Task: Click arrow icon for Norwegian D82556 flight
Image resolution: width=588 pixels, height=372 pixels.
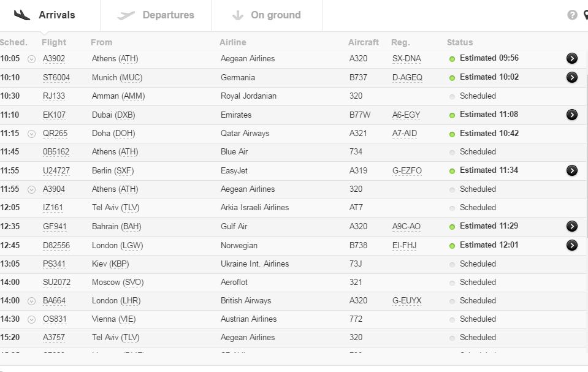Action: 571,245
